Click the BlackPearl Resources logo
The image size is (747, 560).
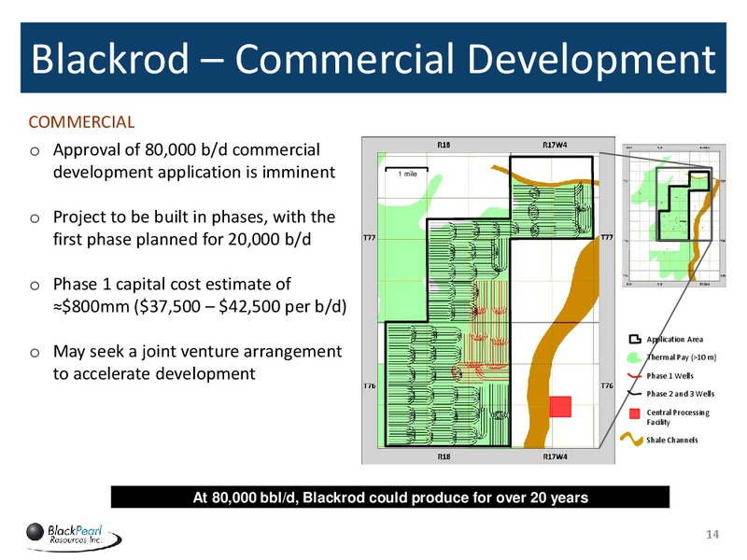pyautogui.click(x=74, y=536)
